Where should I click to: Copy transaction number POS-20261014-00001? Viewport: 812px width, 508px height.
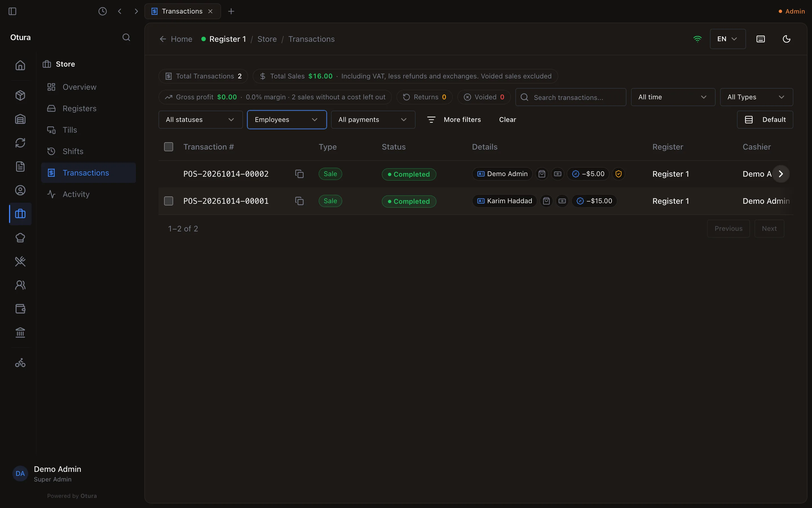coord(299,201)
